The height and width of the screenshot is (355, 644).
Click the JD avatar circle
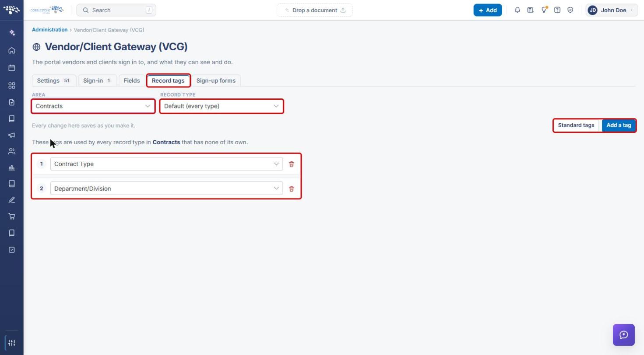[x=593, y=10]
